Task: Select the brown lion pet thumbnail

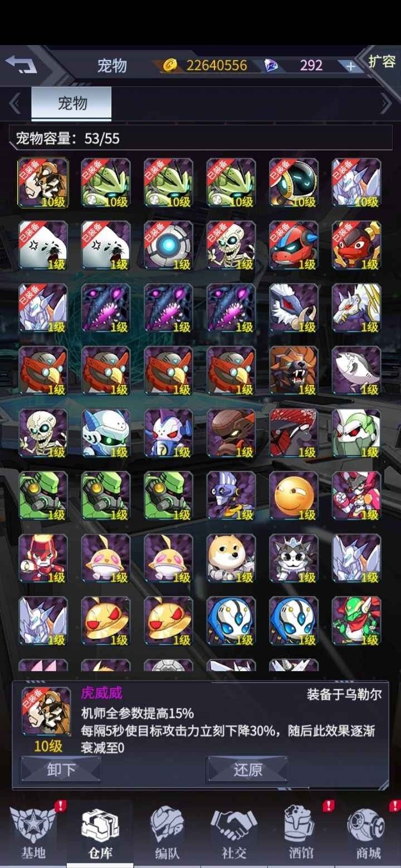Action: (x=294, y=371)
